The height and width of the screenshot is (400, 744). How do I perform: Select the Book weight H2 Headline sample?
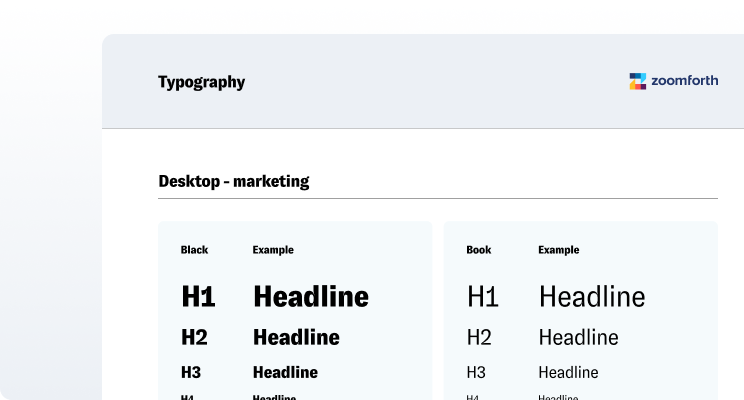pyautogui.click(x=578, y=337)
